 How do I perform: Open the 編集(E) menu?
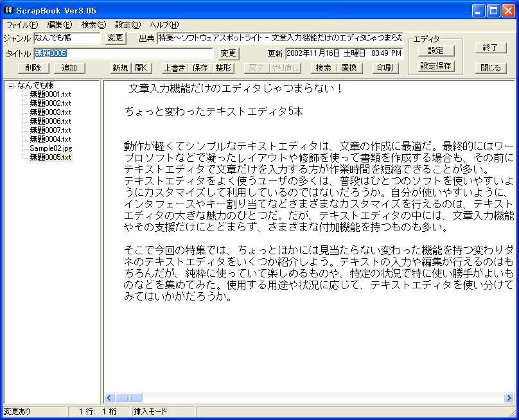point(60,25)
